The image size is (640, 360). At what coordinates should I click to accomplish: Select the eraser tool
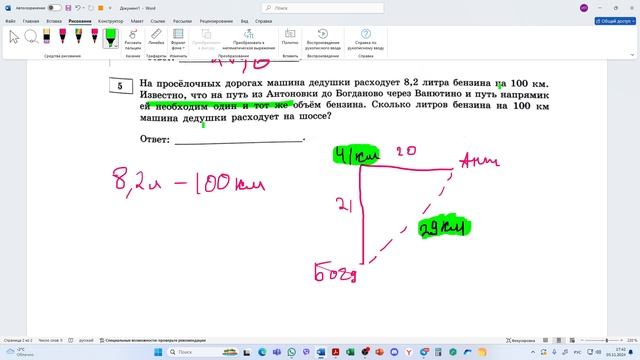click(47, 36)
